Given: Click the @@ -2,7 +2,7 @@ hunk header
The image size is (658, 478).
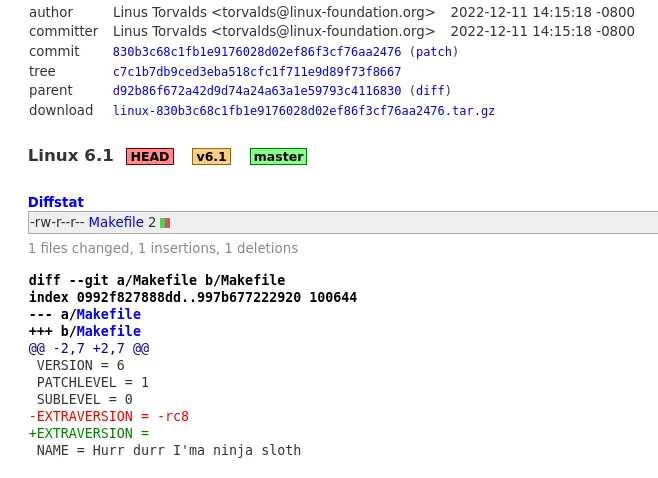Looking at the screenshot, I should tap(89, 348).
